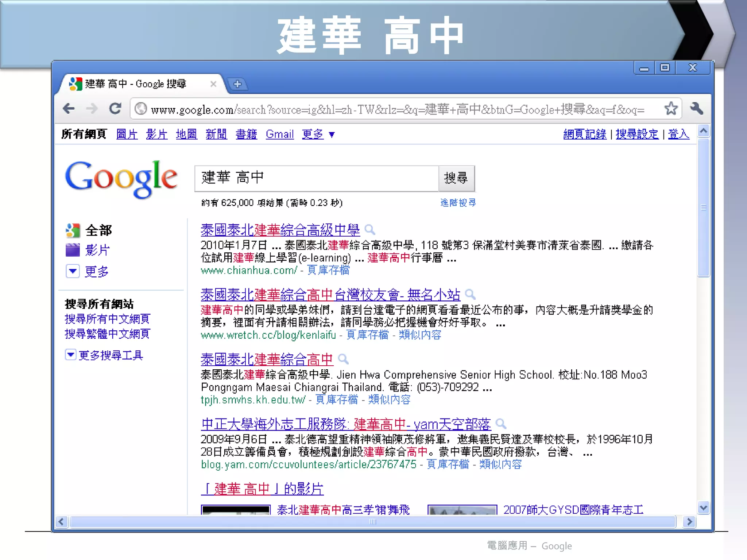Viewport: 747px width, 560px height.
Task: Click the horizontal scrollbar thumb
Action: pyautogui.click(x=372, y=522)
